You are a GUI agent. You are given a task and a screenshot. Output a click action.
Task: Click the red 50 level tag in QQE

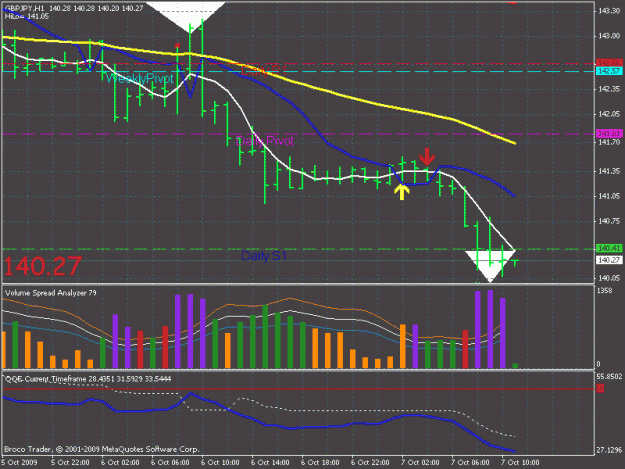click(600, 389)
